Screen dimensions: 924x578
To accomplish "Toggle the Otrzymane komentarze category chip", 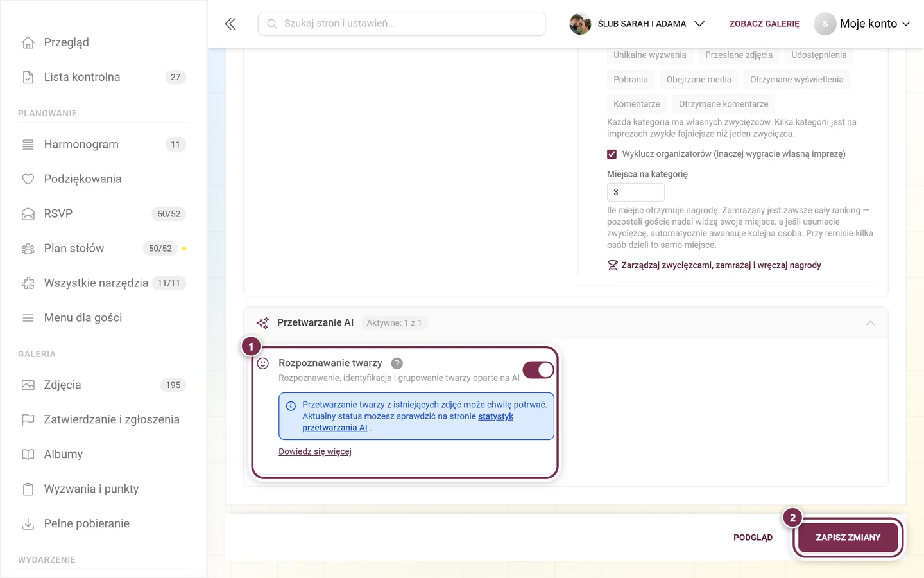I will point(724,104).
